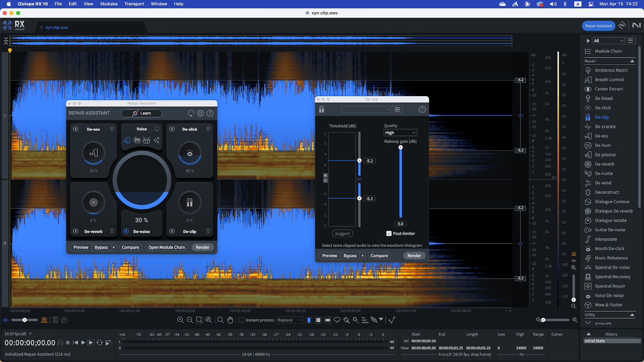The height and width of the screenshot is (362, 644).
Task: Click Open Module Chain button
Action: (x=167, y=247)
